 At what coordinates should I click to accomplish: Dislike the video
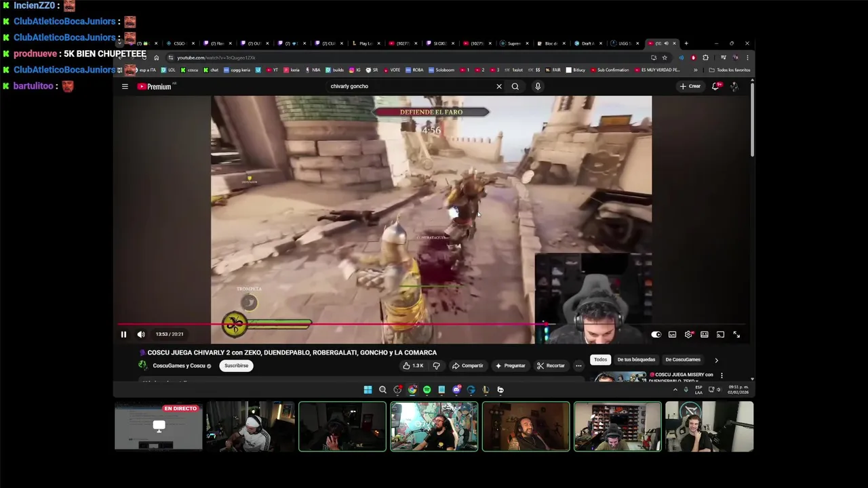click(436, 365)
